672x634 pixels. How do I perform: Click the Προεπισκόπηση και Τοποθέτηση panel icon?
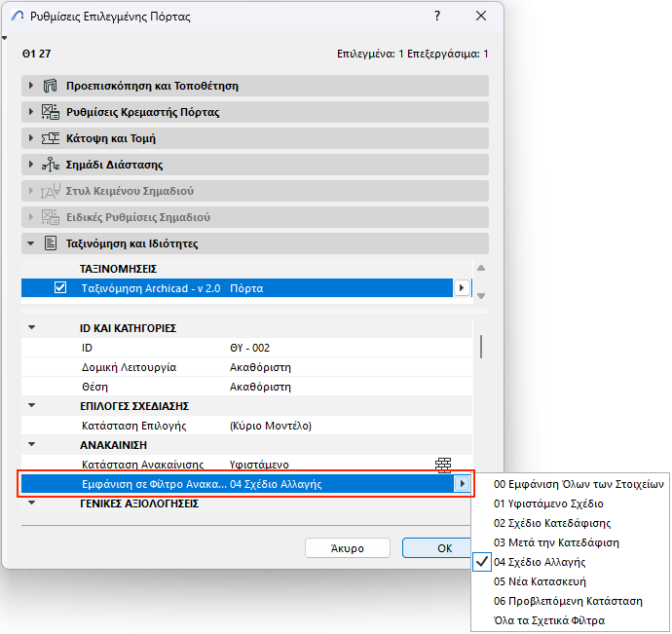(x=50, y=86)
